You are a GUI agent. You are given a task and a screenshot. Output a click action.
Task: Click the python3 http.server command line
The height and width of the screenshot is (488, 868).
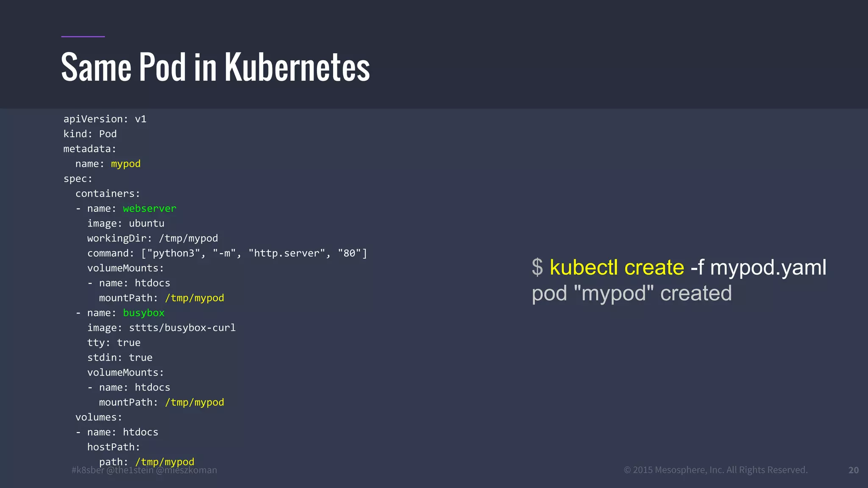tap(227, 253)
